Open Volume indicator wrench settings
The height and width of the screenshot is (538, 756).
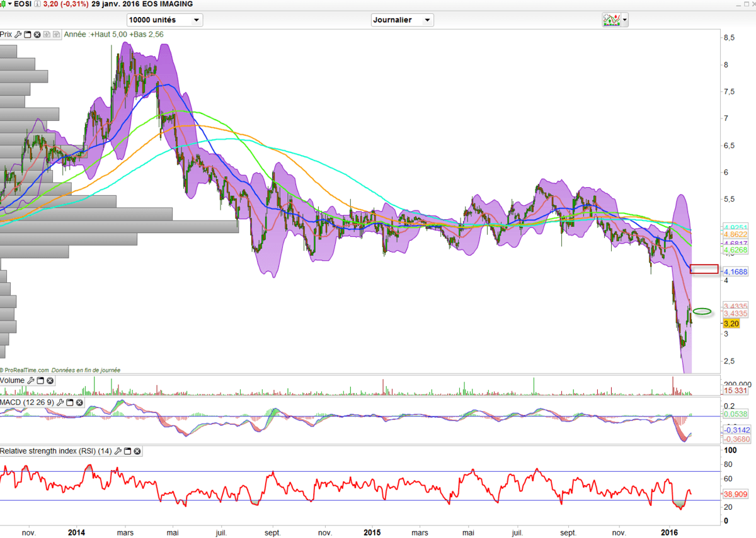click(30, 381)
